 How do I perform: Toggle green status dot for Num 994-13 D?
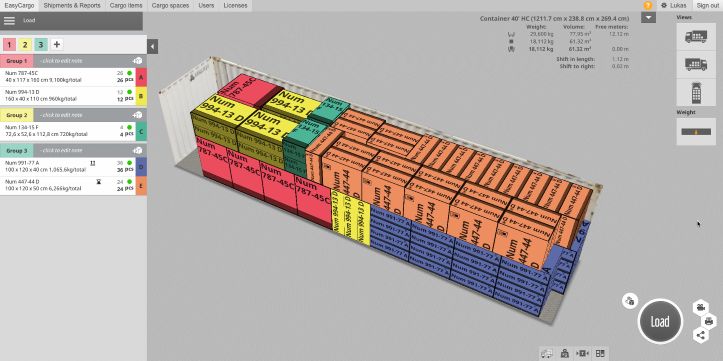point(130,92)
